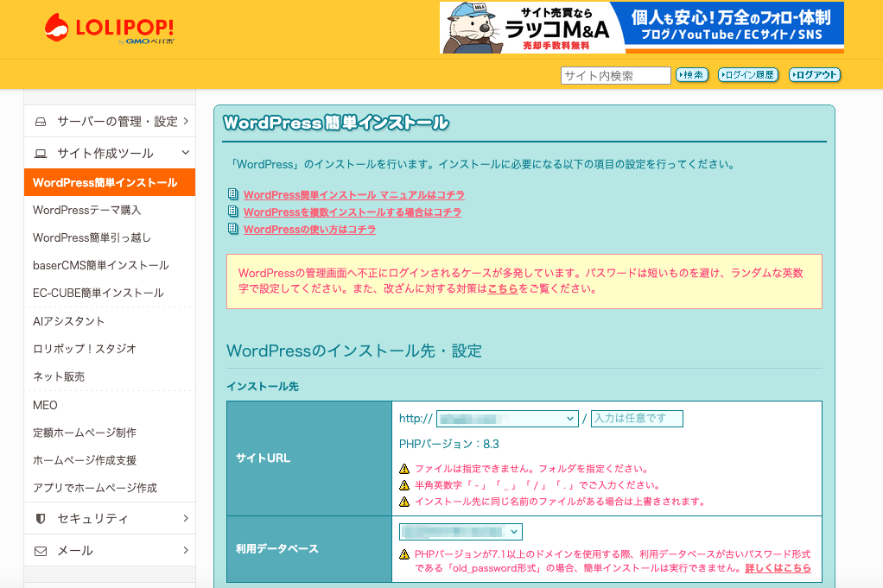The width and height of the screenshot is (883, 588).
Task: Click the warning icon beside インストール先に同じ名前 note
Action: tap(404, 502)
